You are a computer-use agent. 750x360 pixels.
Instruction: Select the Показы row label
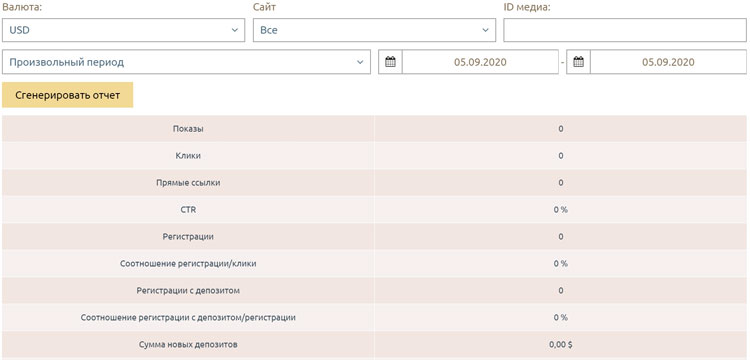tap(188, 129)
